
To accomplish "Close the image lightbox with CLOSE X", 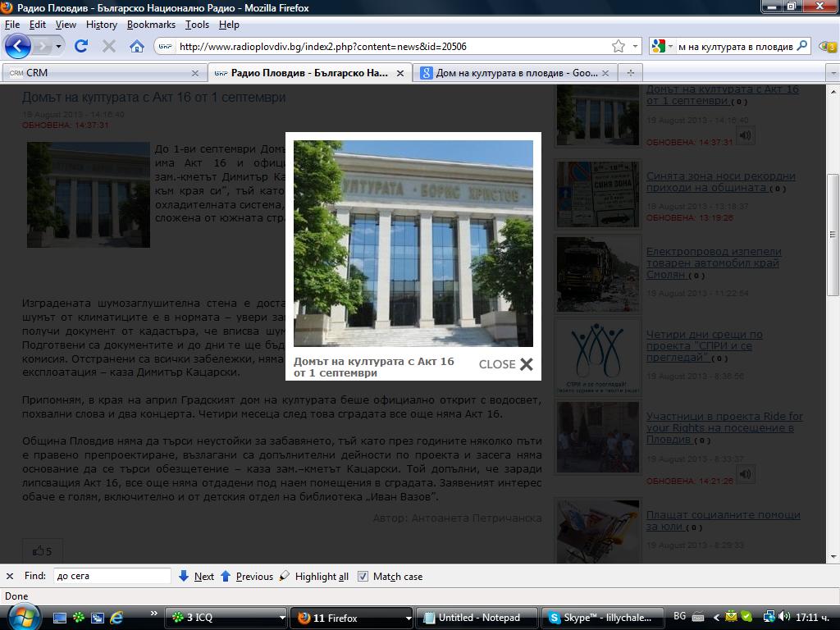I will click(505, 364).
